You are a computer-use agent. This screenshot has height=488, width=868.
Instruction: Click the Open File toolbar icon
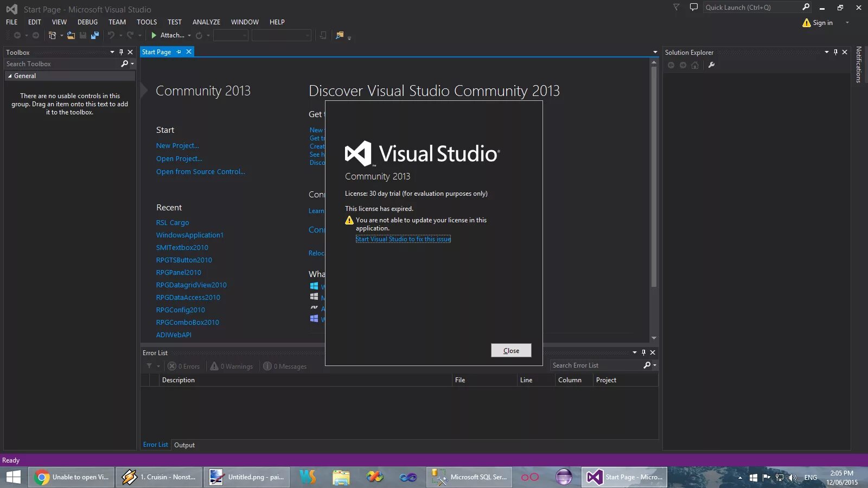tap(71, 35)
